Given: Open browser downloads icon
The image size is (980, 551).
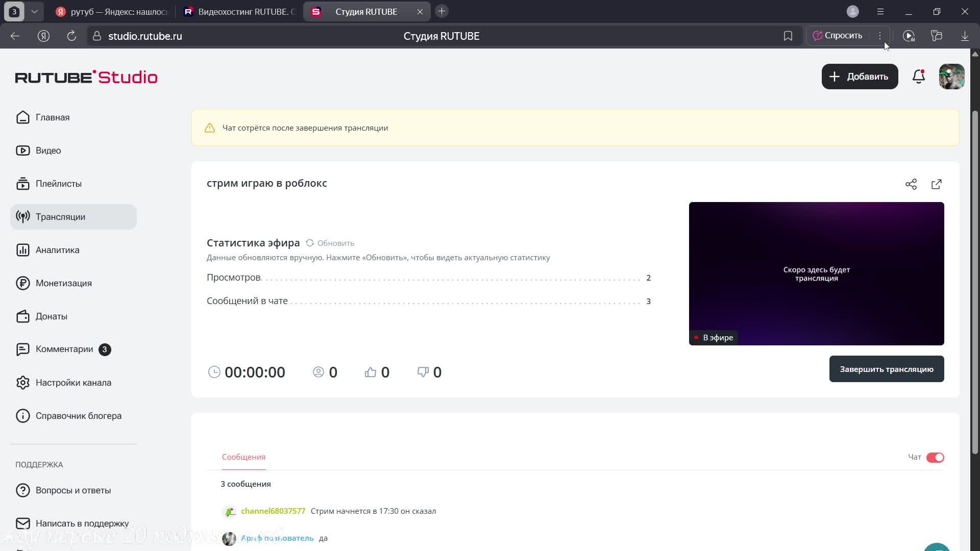Looking at the screenshot, I should pos(964,36).
